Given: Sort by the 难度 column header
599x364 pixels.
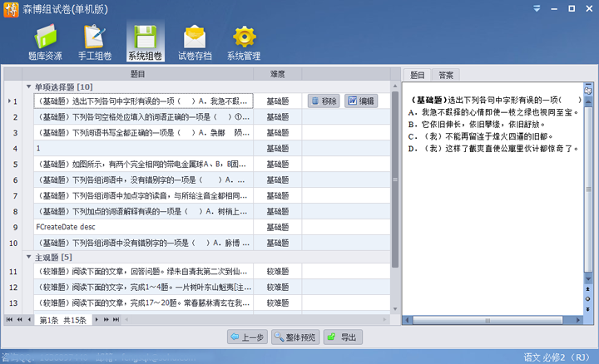Looking at the screenshot, I should pyautogui.click(x=277, y=74).
